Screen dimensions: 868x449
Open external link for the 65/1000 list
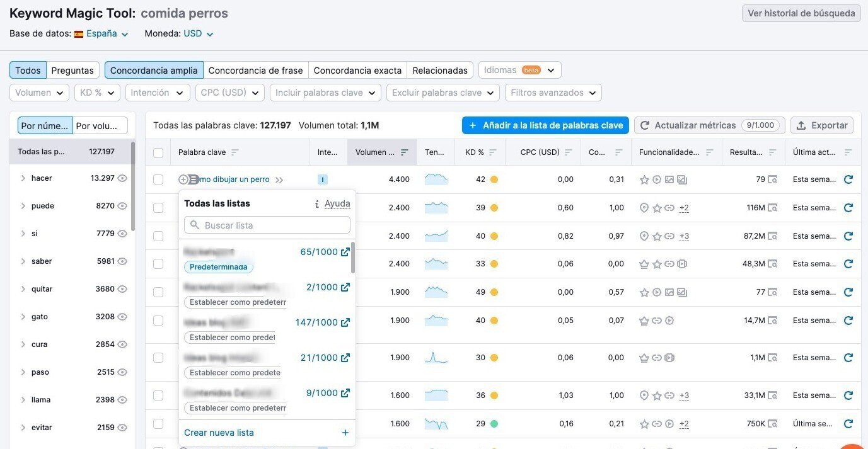[345, 252]
